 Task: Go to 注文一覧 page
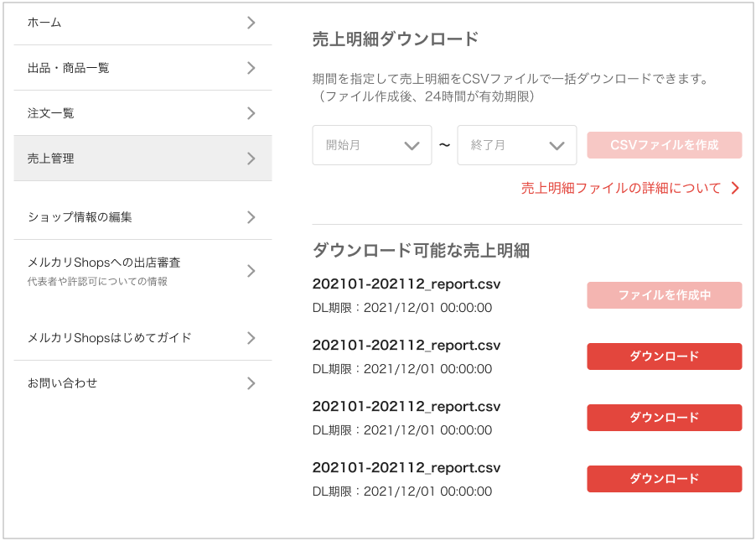click(142, 113)
